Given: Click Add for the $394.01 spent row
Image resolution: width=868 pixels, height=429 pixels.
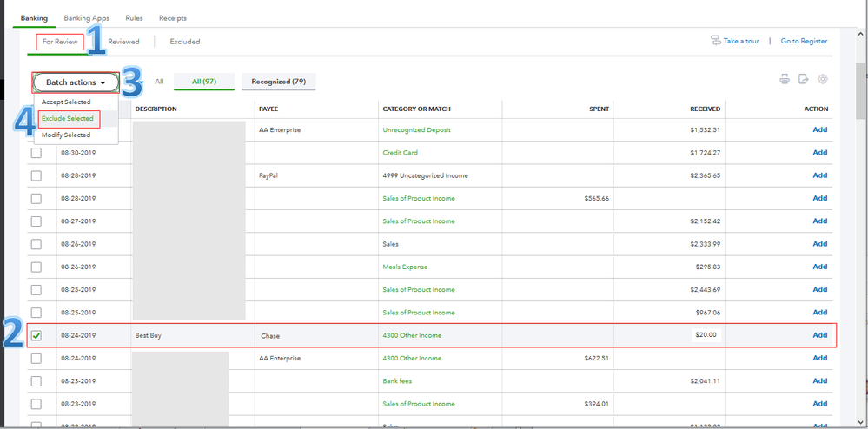Looking at the screenshot, I should [820, 404].
